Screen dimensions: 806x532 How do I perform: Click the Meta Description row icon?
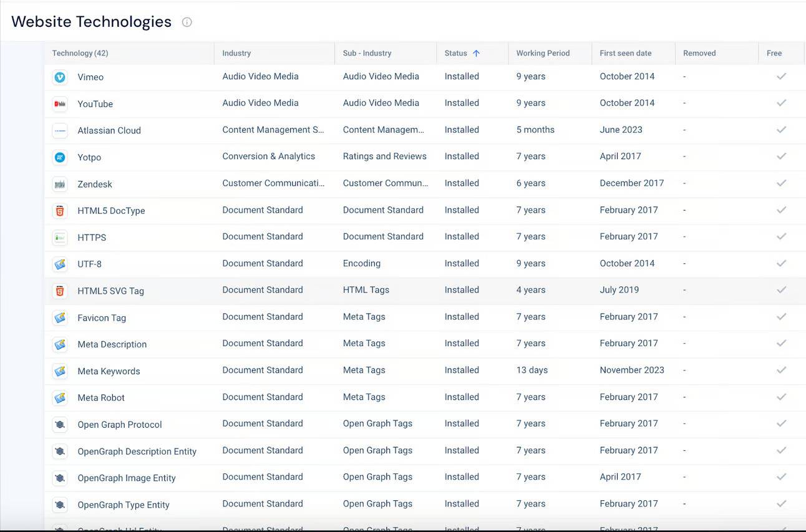coord(60,344)
